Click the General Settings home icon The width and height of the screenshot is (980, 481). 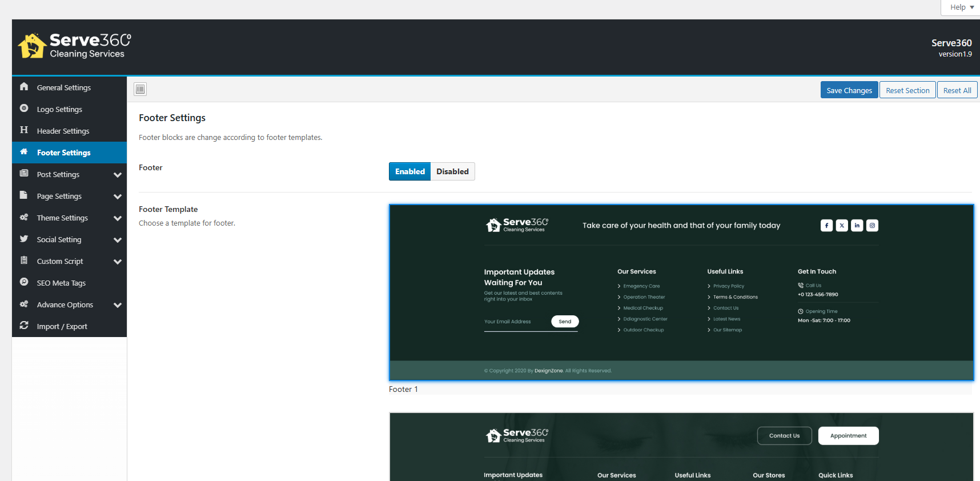click(24, 87)
